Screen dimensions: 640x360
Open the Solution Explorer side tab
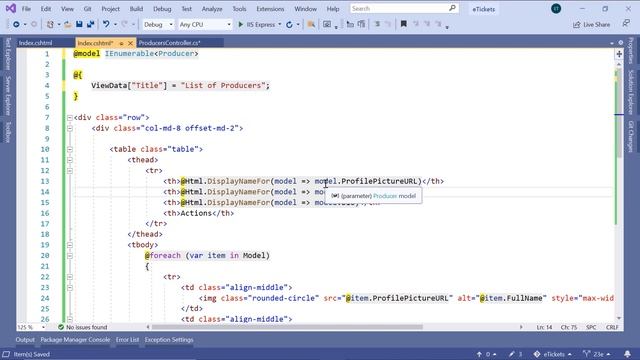(x=631, y=92)
